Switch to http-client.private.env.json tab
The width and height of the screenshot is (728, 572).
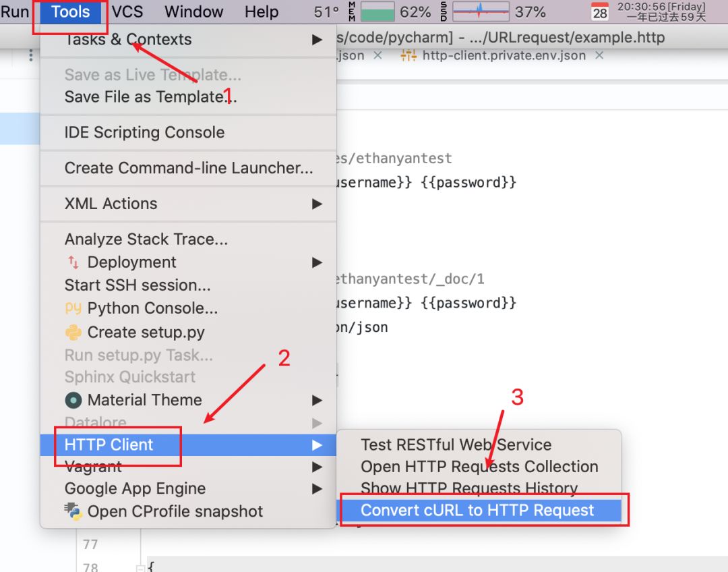pyautogui.click(x=504, y=56)
